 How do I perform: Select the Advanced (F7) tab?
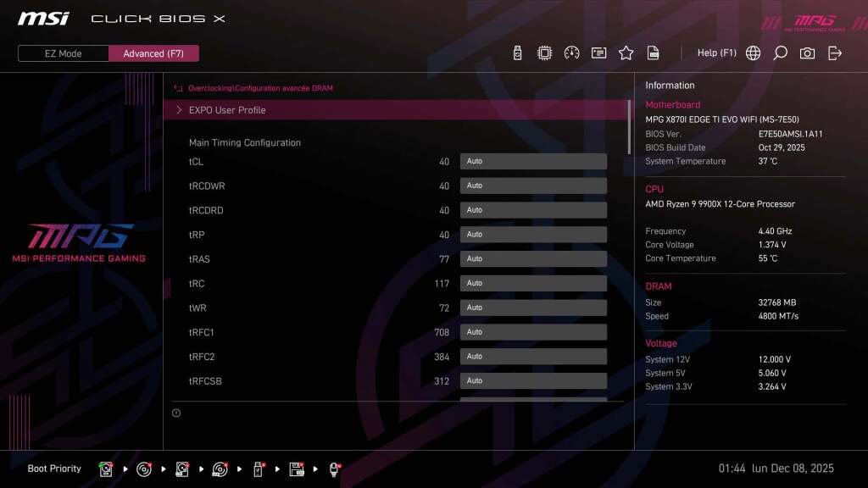click(153, 53)
